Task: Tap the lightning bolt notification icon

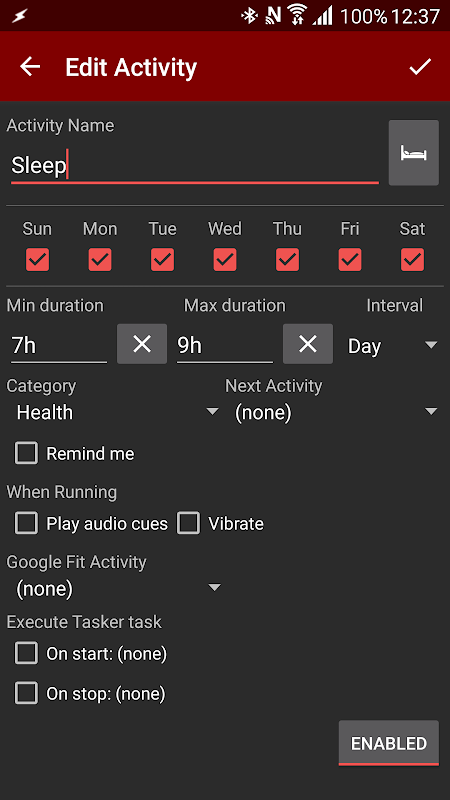Action: coord(19,17)
